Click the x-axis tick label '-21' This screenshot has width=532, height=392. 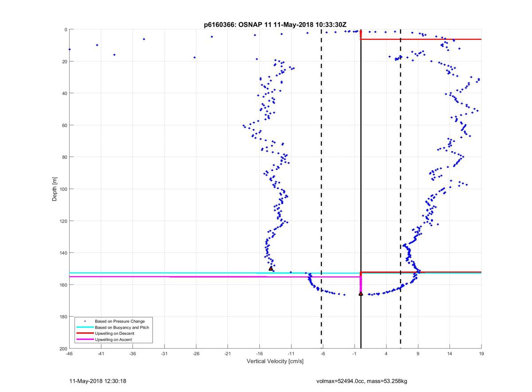point(228,353)
